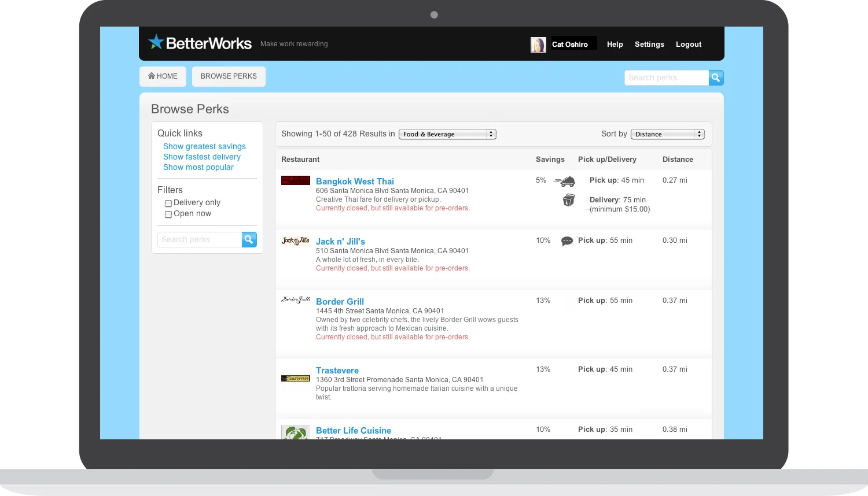
Task: Open the Trastevere restaurant link
Action: tap(337, 371)
